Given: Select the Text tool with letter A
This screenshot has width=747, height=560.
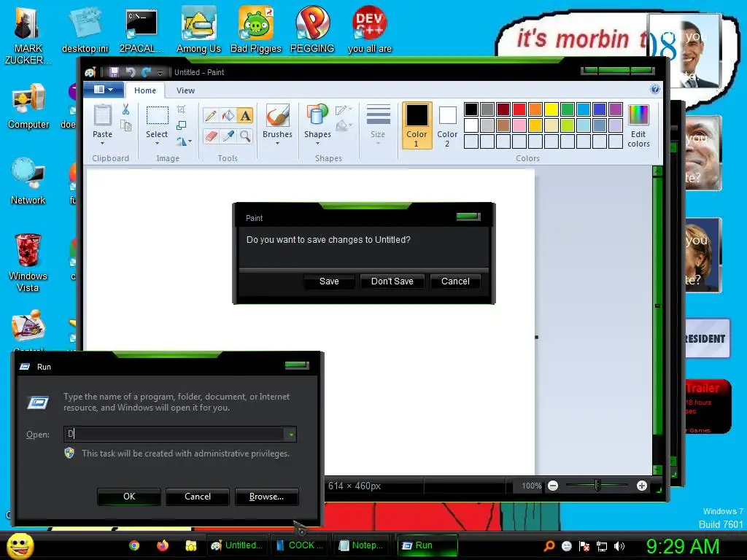Looking at the screenshot, I should tap(245, 115).
